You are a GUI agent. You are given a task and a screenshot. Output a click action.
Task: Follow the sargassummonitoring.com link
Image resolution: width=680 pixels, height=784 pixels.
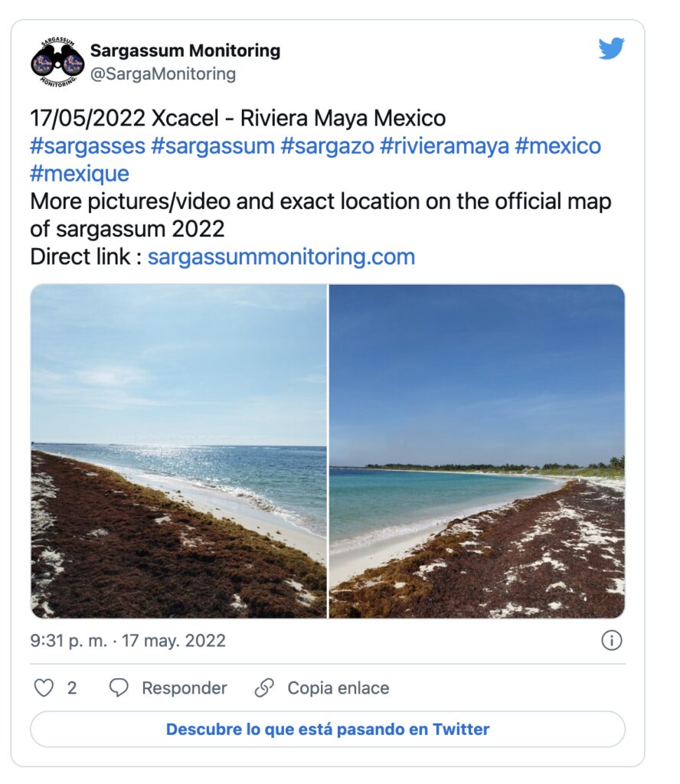click(x=281, y=256)
